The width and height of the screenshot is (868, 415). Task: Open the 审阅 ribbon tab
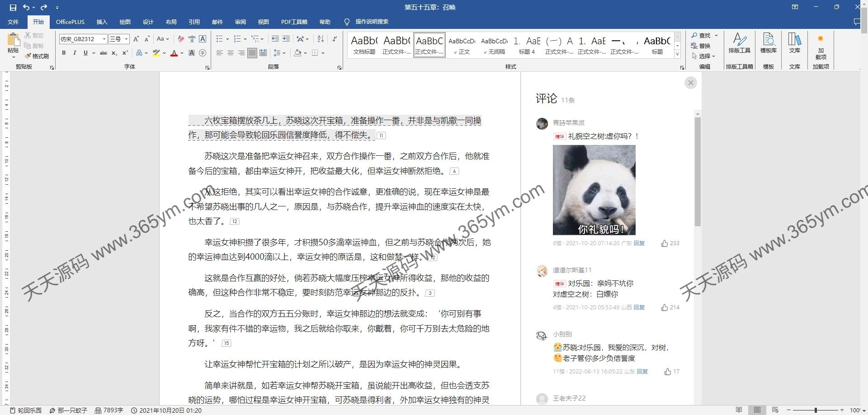click(x=241, y=22)
